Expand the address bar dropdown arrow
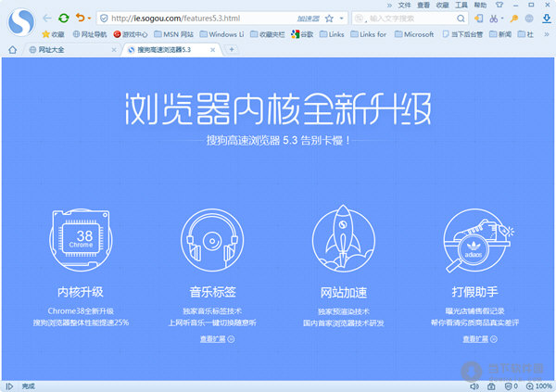The height and width of the screenshot is (392, 556). click(341, 19)
